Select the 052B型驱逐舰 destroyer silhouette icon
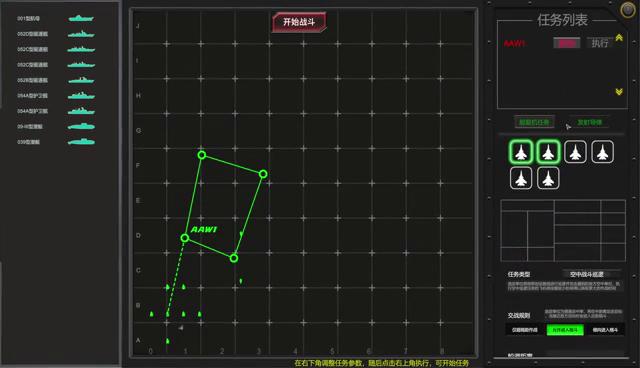The height and width of the screenshot is (368, 640). (x=81, y=80)
